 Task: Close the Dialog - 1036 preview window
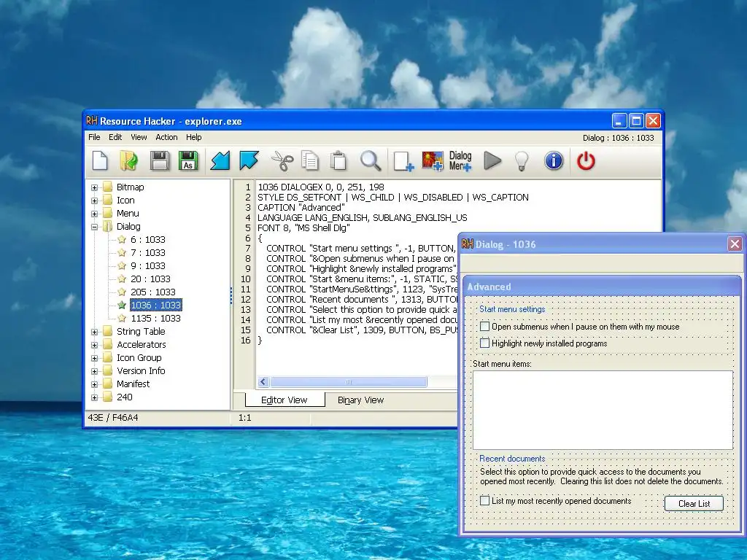coord(735,244)
